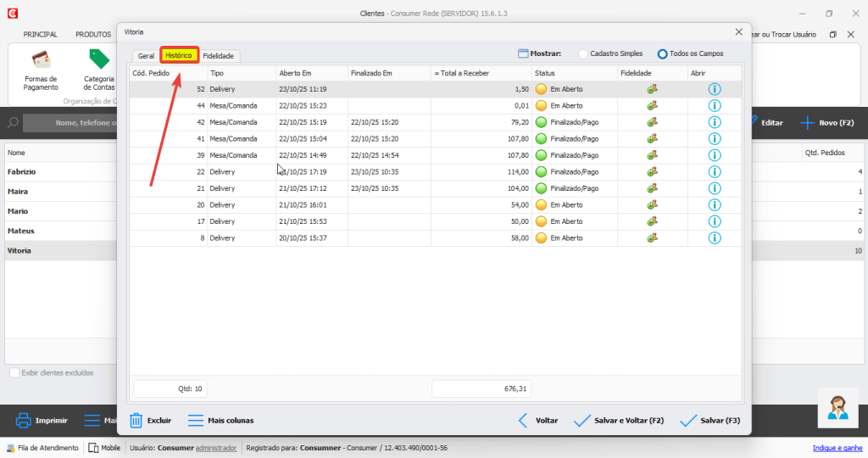
Task: Click the Imprimir printer icon
Action: tap(24, 420)
